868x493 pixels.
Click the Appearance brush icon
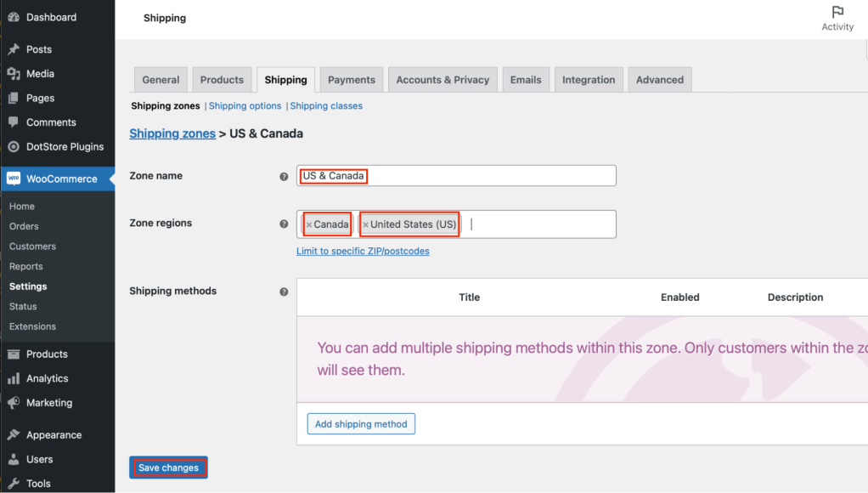tap(14, 434)
